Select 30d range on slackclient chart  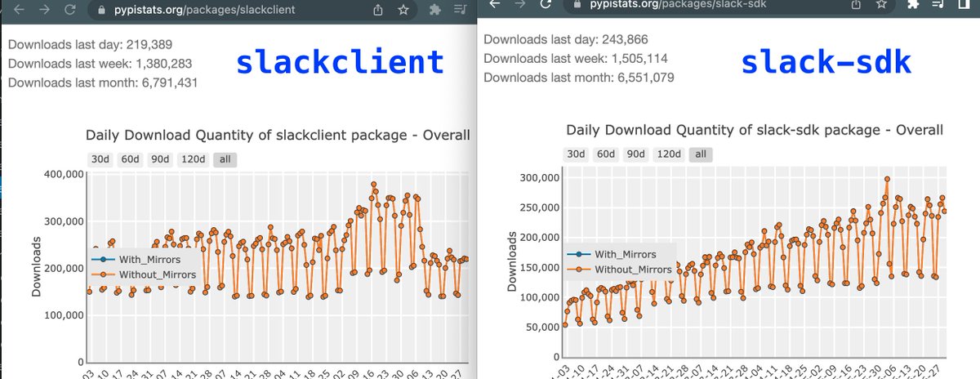(100, 159)
